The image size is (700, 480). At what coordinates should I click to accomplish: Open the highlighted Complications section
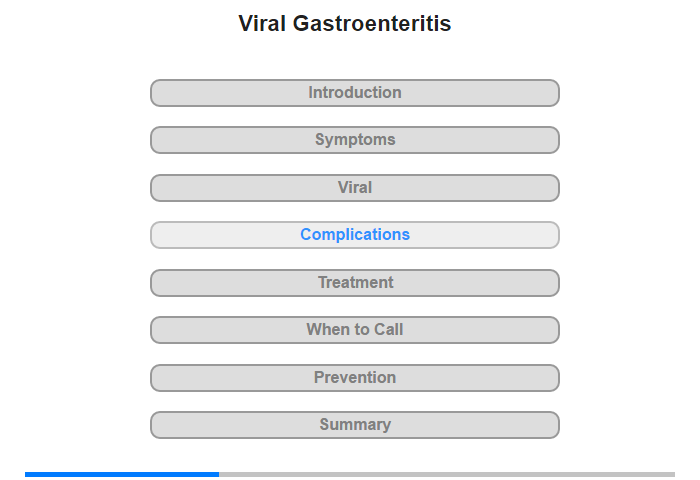coord(354,235)
